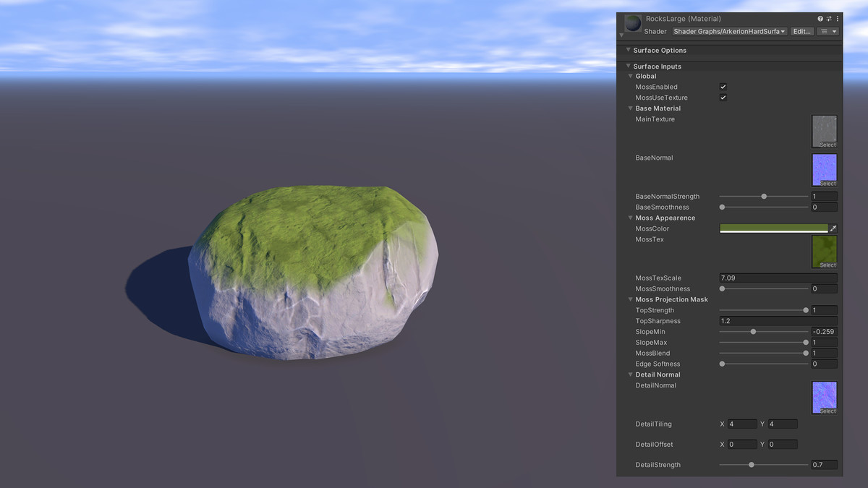This screenshot has width=868, height=488.
Task: Click the EdgeSoftness slider handle
Action: [721, 364]
